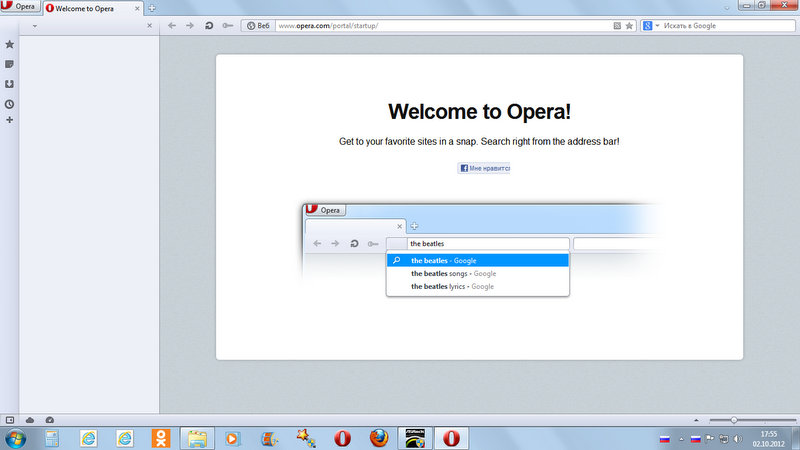Open the closed tabs trash dropdown
The image size is (800, 450).
point(727,8)
